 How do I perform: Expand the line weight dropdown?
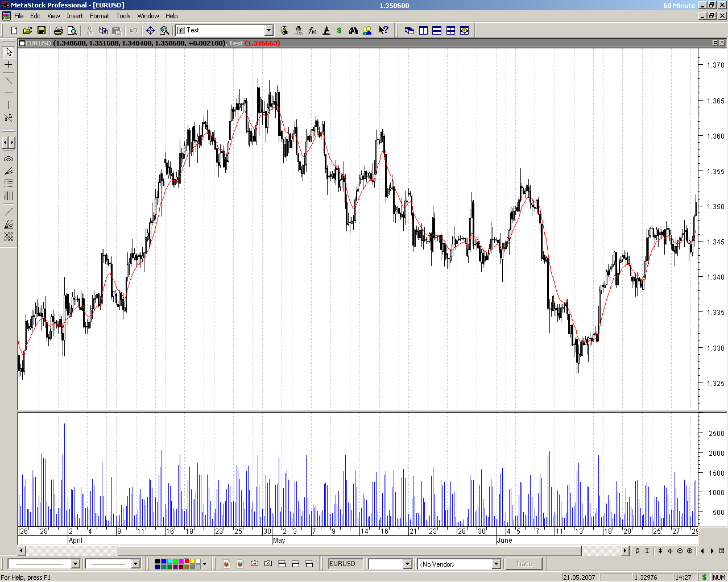coord(135,564)
